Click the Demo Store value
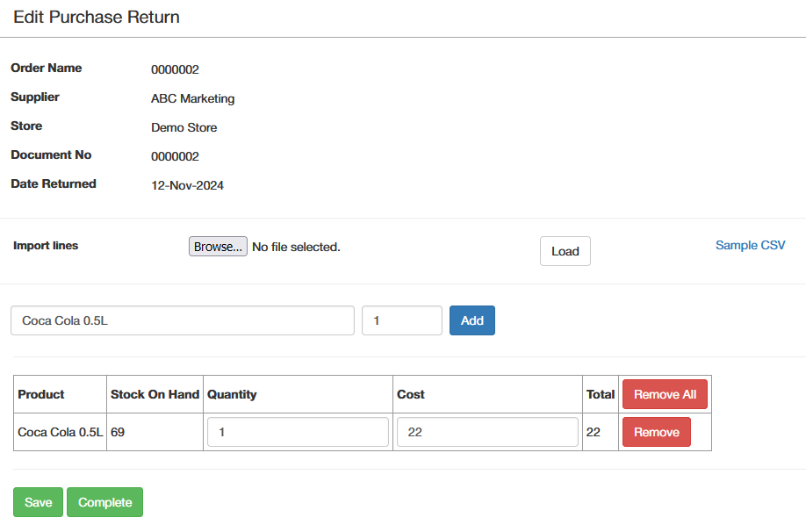 pos(184,127)
